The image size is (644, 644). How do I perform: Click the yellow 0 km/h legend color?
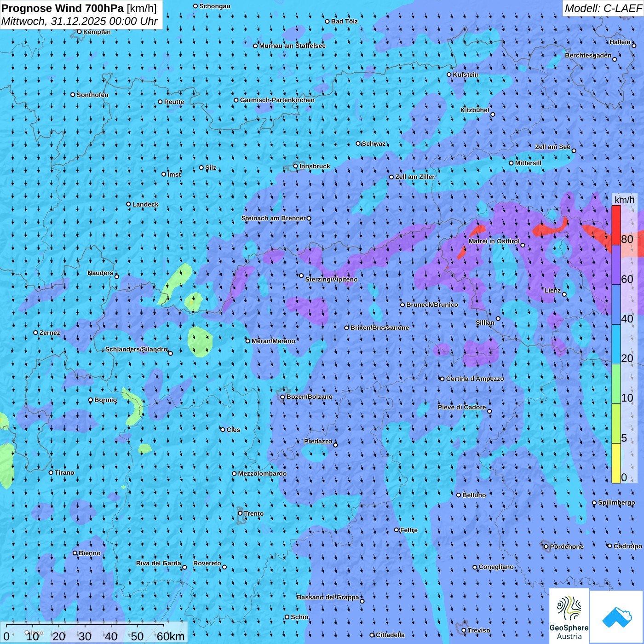click(x=616, y=463)
